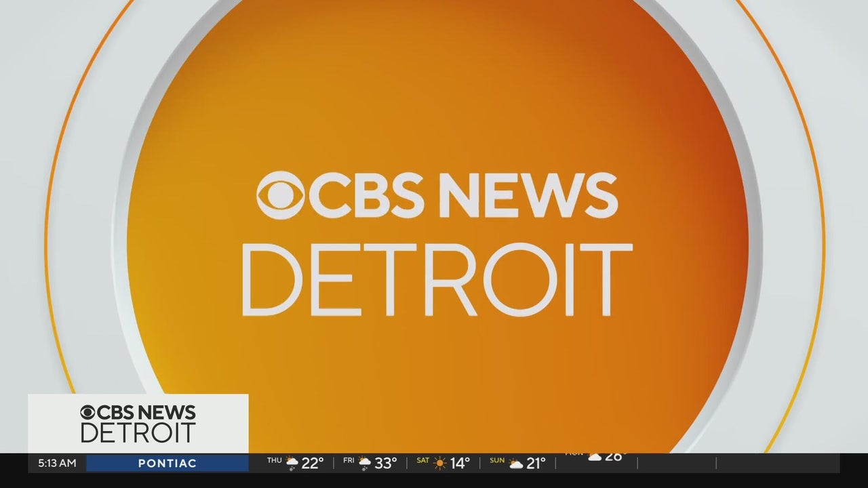Select the large DETROIT title text

pos(437,281)
